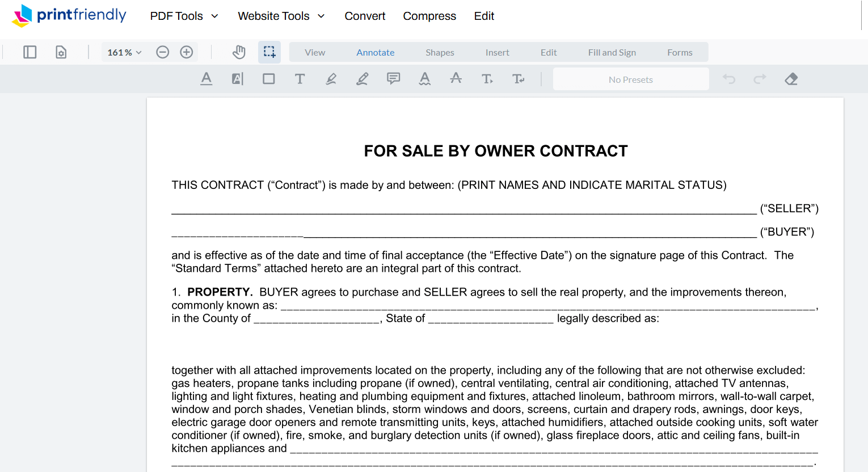Open the Shapes tab
Screen dimensions: 868x472
point(440,52)
